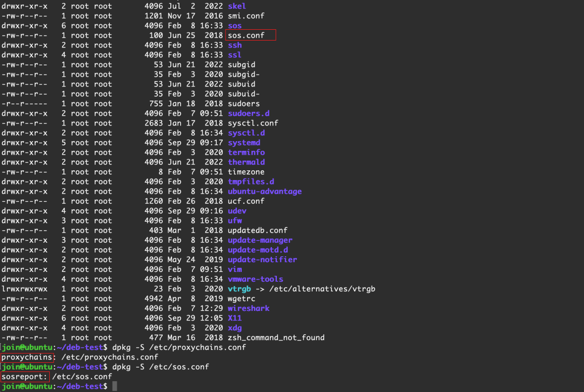Click the update-manager directory name
This screenshot has width=584, height=392.
260,240
